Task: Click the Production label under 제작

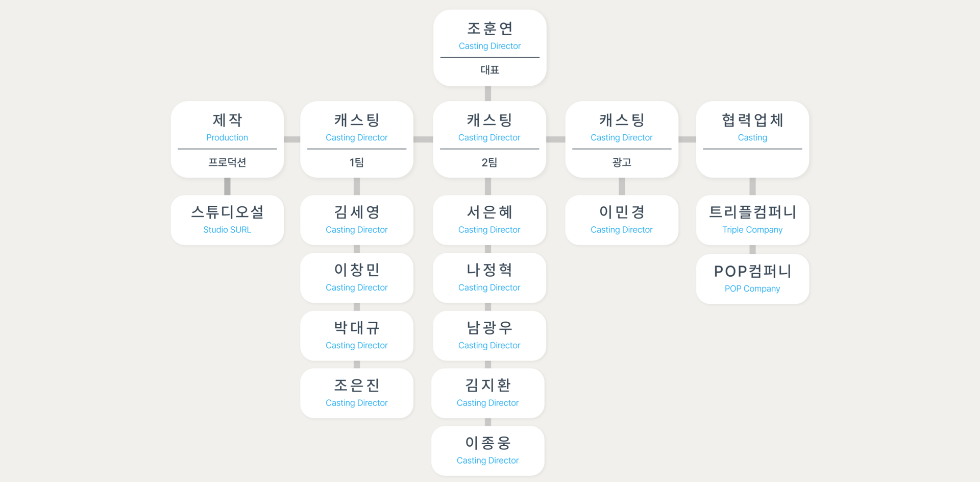Action: pos(227,137)
